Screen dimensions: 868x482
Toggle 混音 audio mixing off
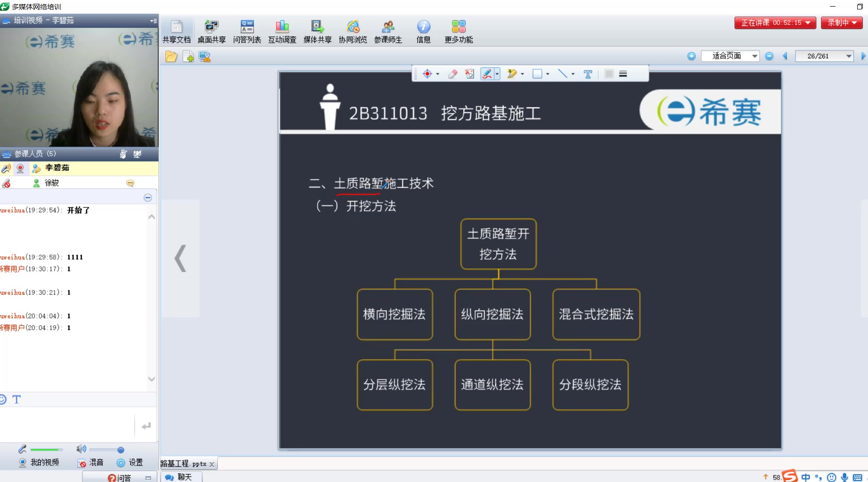pos(92,462)
